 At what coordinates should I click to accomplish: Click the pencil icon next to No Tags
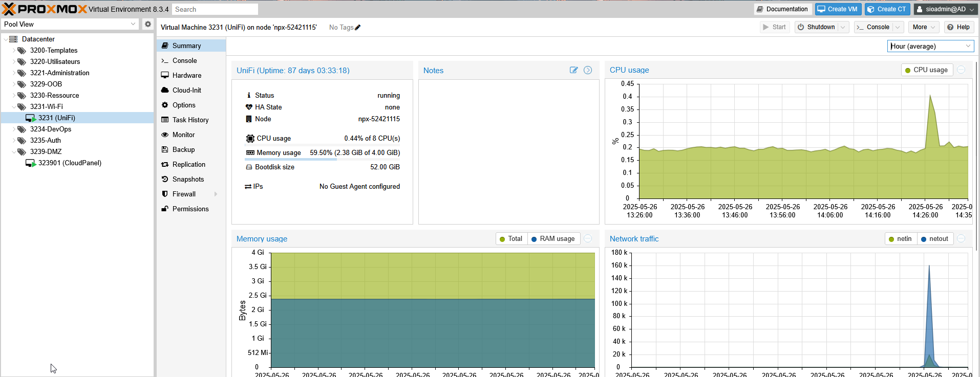pos(357,28)
